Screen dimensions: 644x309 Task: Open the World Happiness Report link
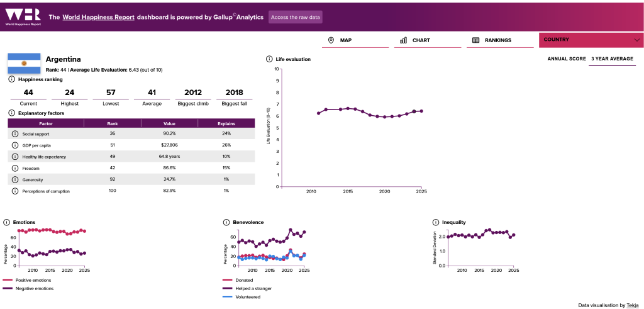click(99, 17)
